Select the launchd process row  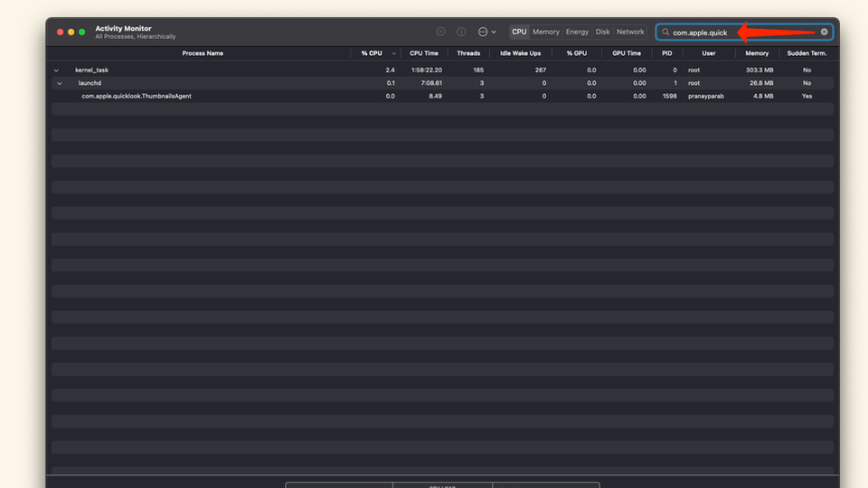pyautogui.click(x=442, y=83)
